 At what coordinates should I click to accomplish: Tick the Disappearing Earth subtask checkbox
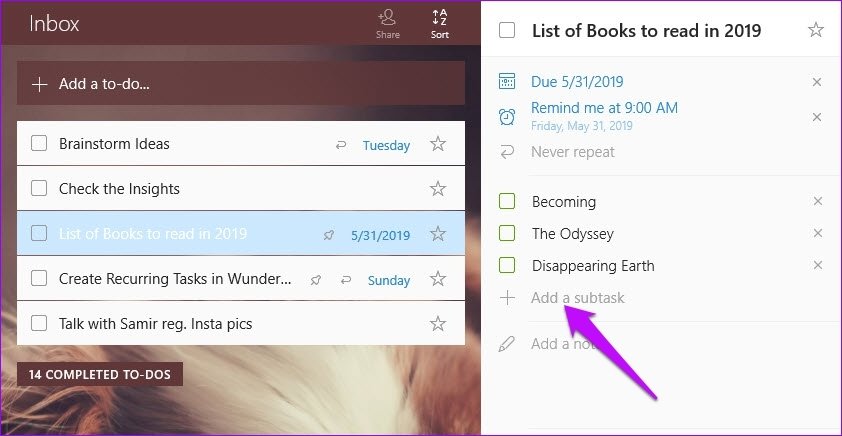pos(507,265)
